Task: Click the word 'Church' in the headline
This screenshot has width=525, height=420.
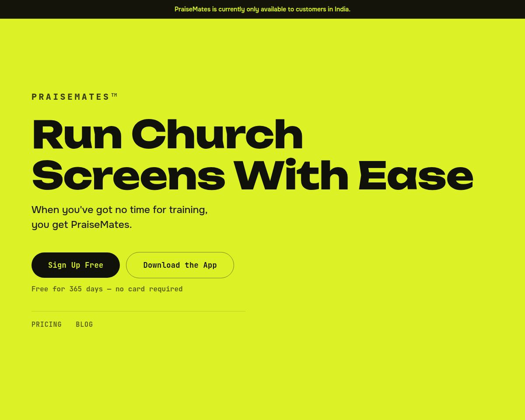Action: 217,135
